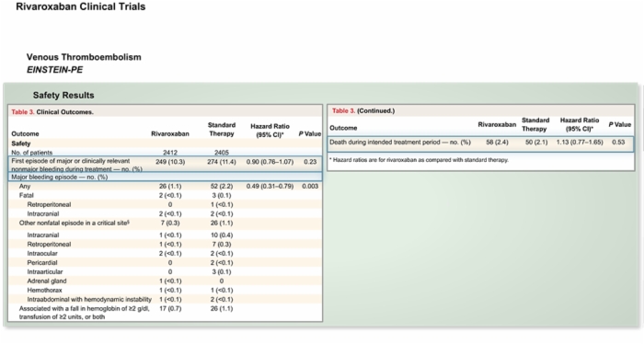
Task: Click the 'Table 3. Clinical Outcomes.' caption
Action: (52, 112)
